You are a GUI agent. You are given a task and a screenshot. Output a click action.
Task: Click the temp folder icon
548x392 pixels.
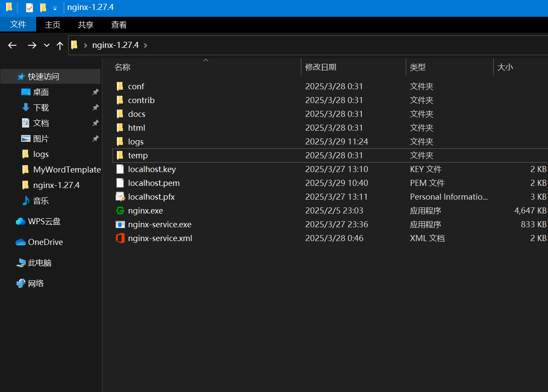pyautogui.click(x=120, y=155)
